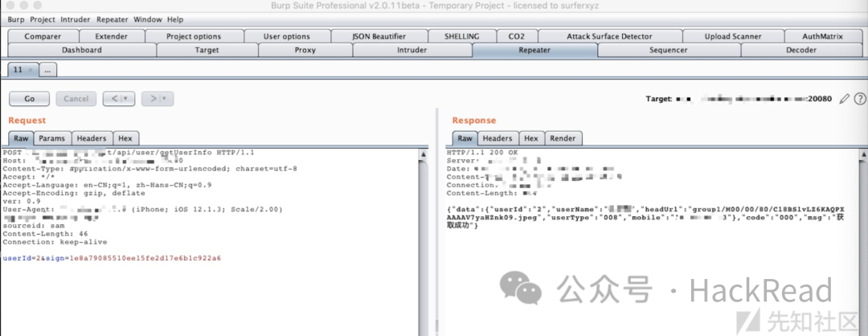Open the Repeater menu
868x336 pixels.
point(113,19)
